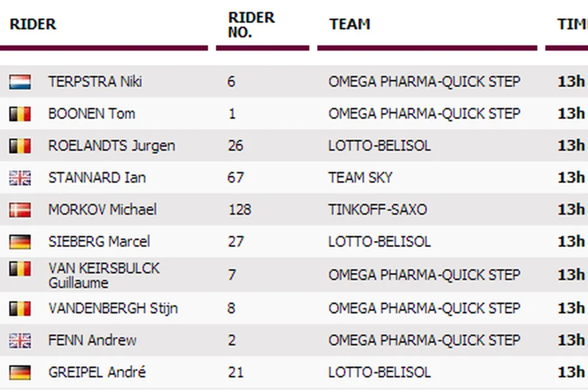The width and height of the screenshot is (588, 392).
Task: Click the German flag next to Greipel
Action: pyautogui.click(x=20, y=372)
